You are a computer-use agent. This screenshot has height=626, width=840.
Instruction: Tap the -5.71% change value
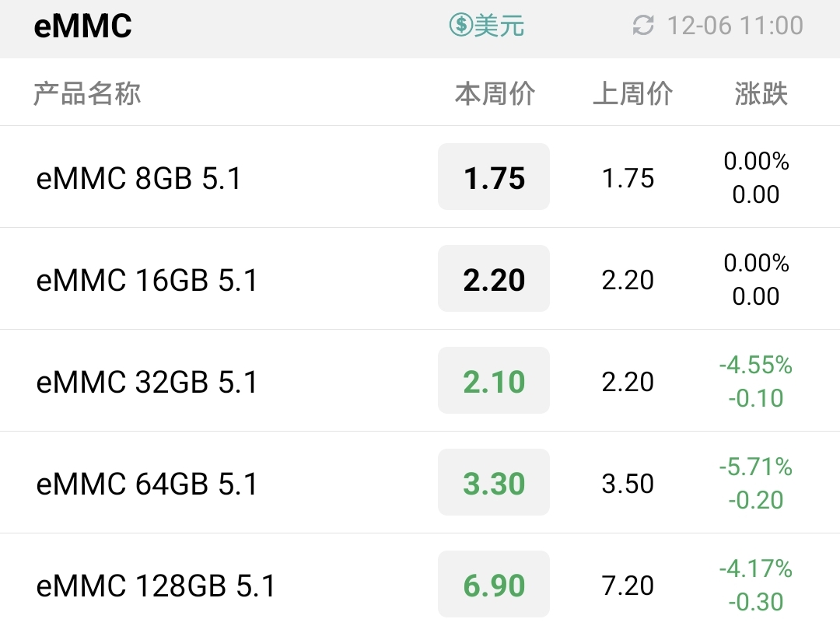tap(755, 467)
